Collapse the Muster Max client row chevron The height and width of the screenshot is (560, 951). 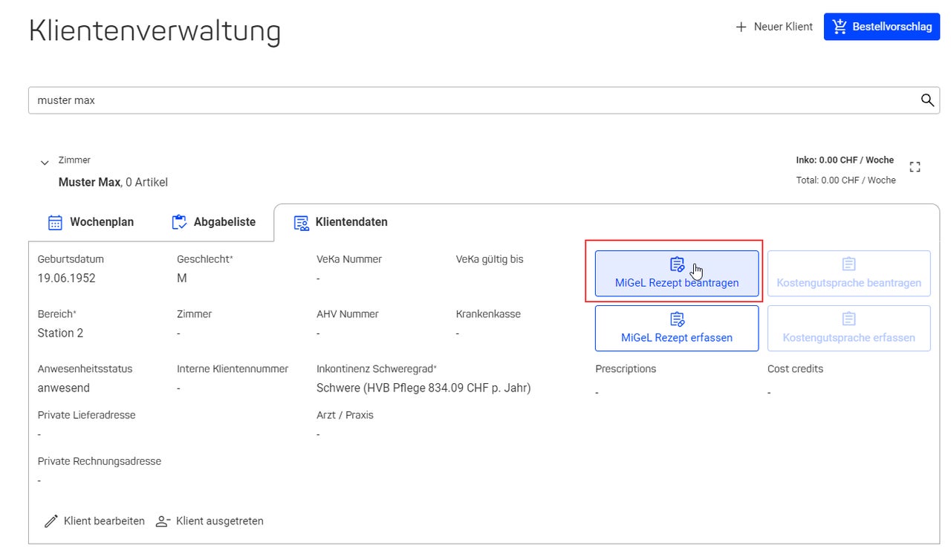(45, 163)
